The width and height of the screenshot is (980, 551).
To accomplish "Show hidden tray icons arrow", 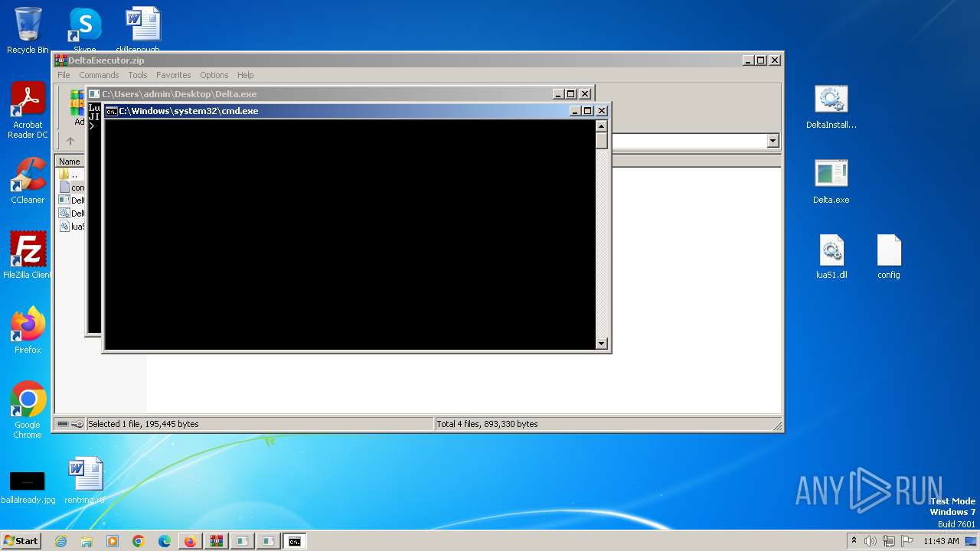I will pos(854,541).
